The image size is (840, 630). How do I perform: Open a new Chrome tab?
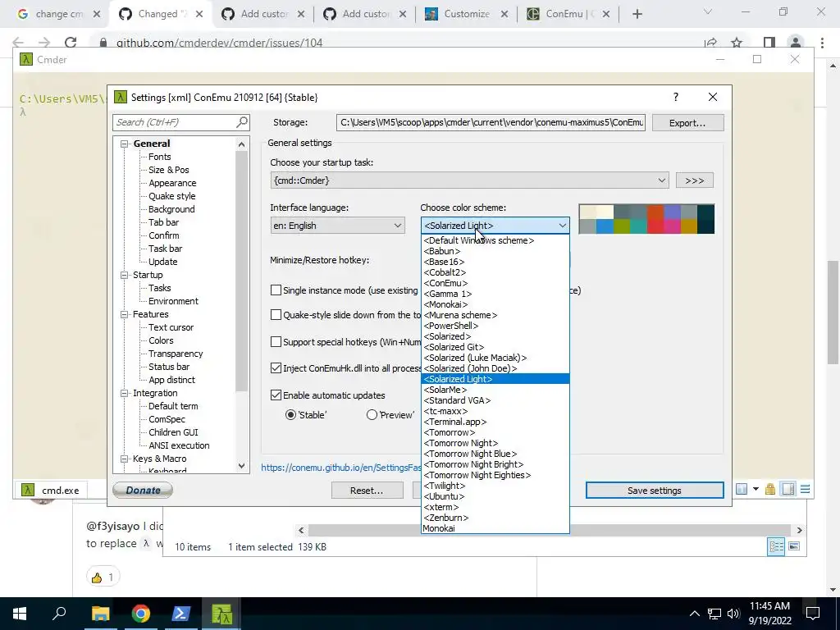pyautogui.click(x=637, y=14)
